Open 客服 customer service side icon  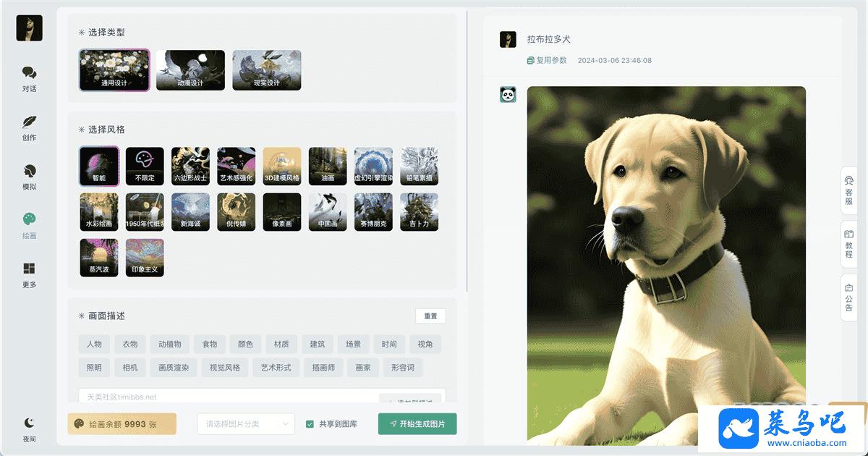point(848,190)
